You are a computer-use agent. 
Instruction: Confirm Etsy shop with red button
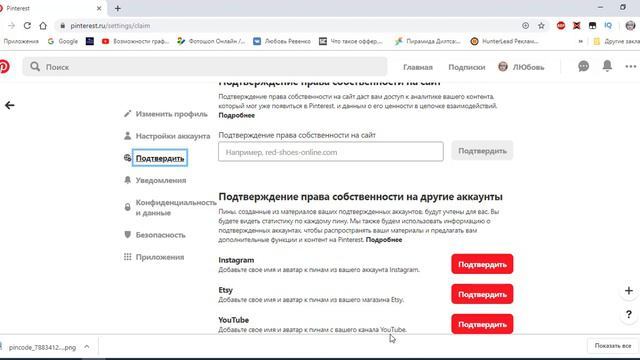[482, 294]
